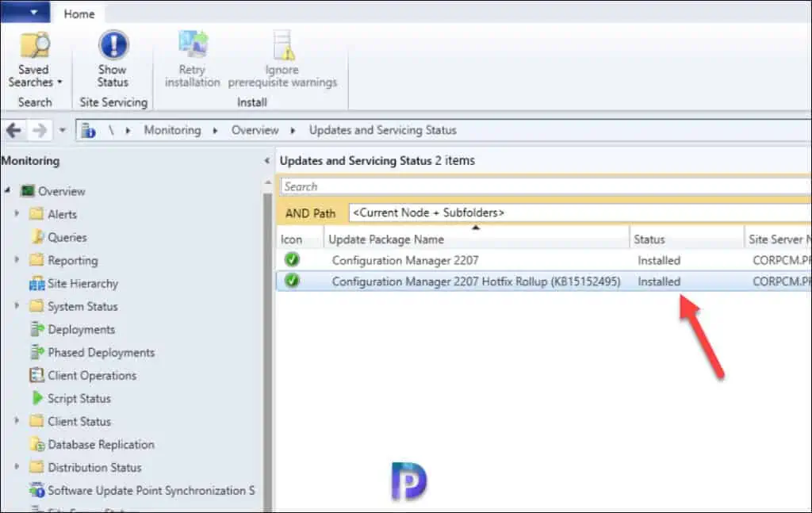Open the Current Node + Subfolders path dropdown
The width and height of the screenshot is (812, 513).
(580, 212)
